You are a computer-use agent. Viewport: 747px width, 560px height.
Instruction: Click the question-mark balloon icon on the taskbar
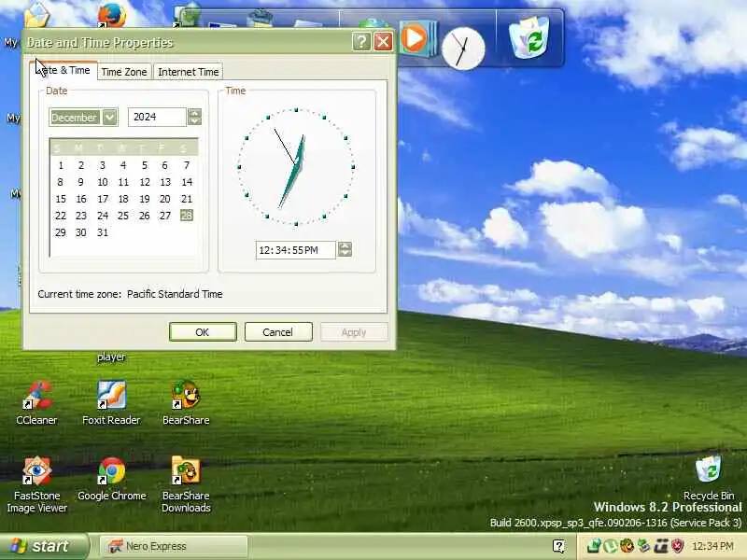click(558, 546)
